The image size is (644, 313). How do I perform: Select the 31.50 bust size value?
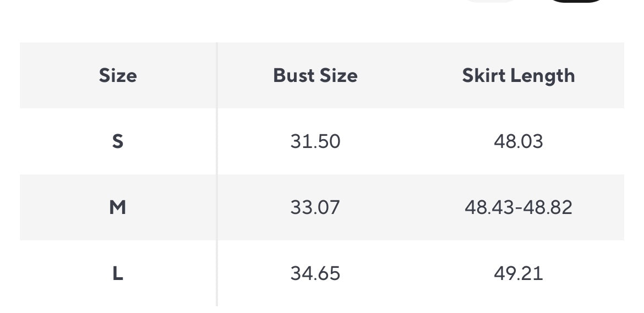coord(315,141)
